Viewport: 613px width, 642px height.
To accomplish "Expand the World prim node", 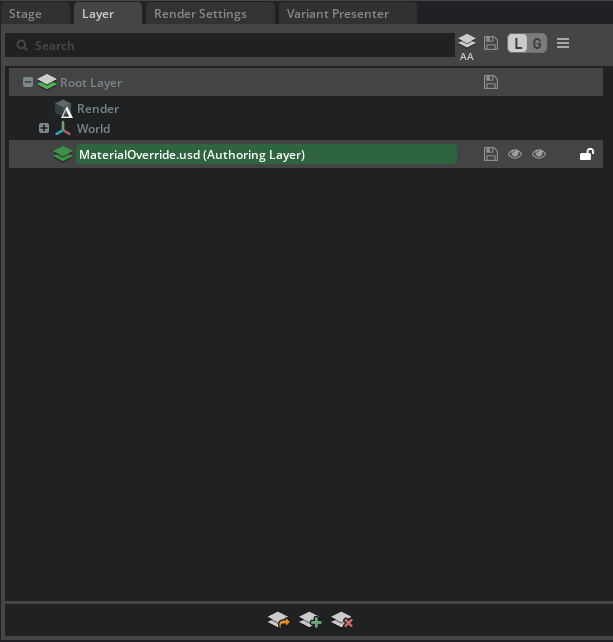I will point(44,128).
